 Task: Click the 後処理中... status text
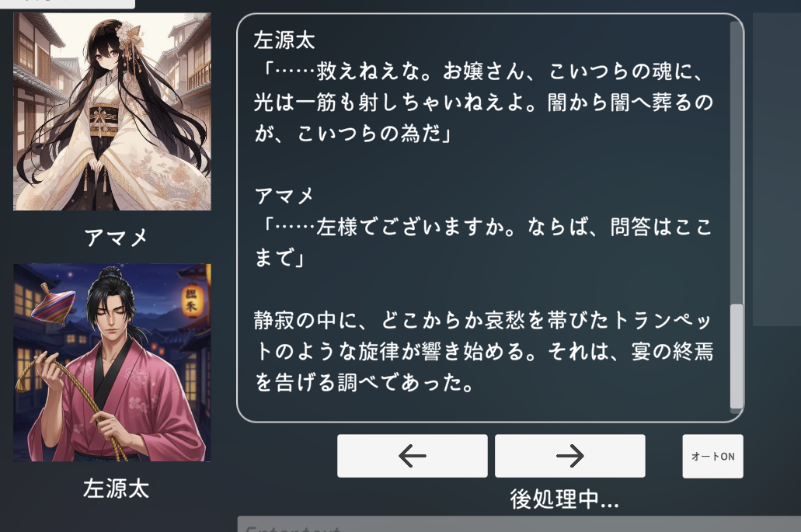[565, 499]
